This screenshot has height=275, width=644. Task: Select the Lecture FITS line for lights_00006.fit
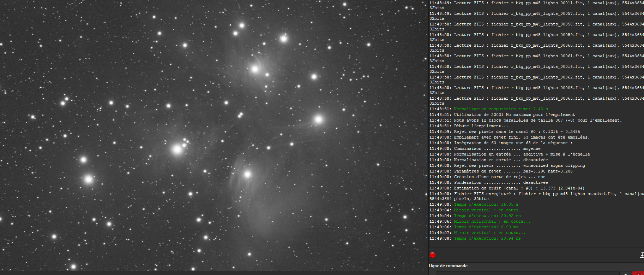click(x=537, y=90)
